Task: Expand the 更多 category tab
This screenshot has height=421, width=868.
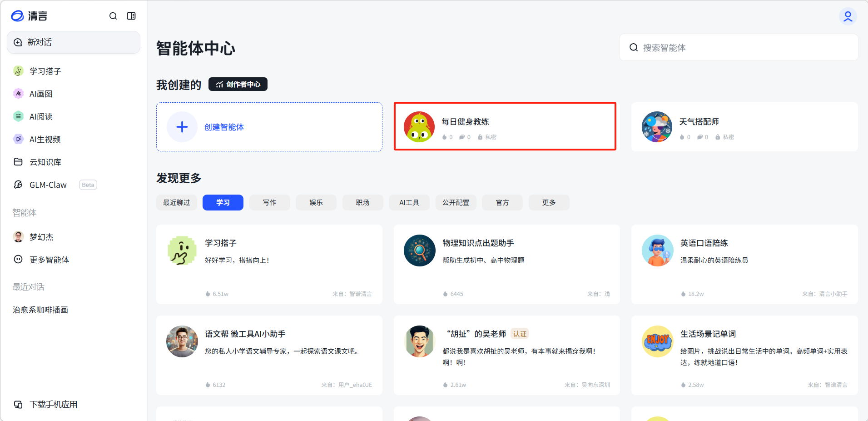Action: pyautogui.click(x=549, y=203)
